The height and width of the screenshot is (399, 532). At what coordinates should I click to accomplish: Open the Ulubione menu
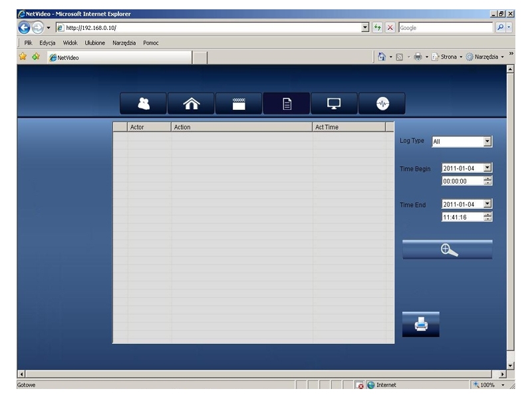pos(95,43)
